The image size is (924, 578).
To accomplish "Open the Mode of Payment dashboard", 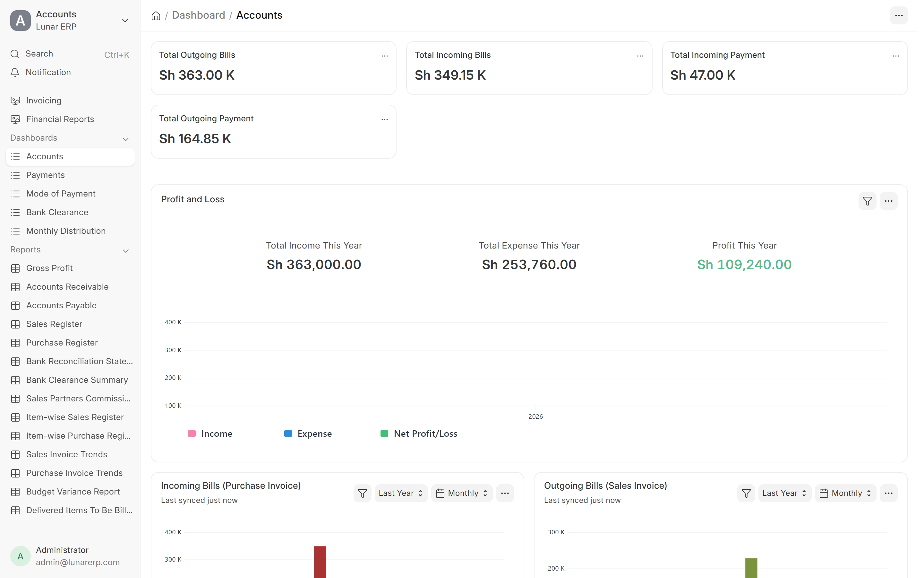I will click(70, 194).
